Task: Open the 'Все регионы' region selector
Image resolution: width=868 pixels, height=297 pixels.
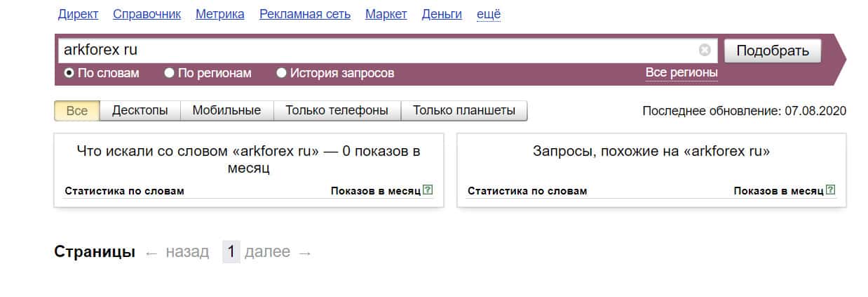Action: click(x=681, y=73)
